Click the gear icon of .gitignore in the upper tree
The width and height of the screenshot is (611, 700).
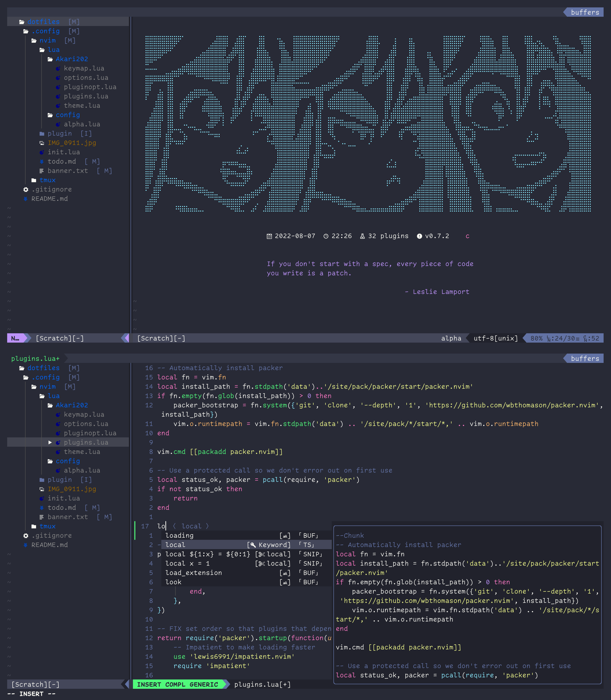tap(26, 189)
